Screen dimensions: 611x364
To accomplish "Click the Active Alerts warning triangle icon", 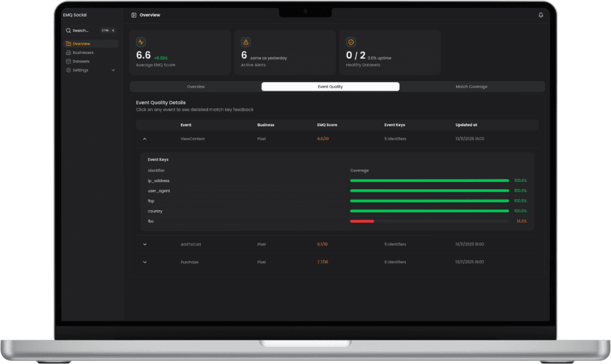I will pos(246,42).
